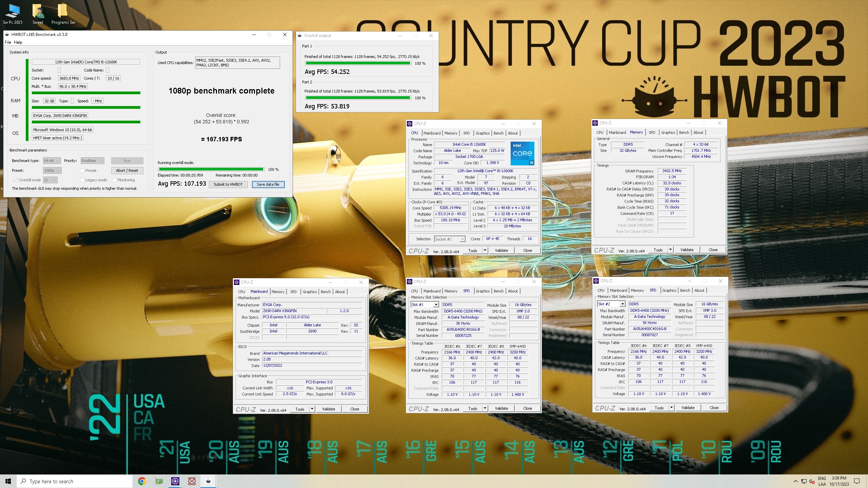Click Close in the Slot #1 SPD CPU-Z window

click(528, 408)
